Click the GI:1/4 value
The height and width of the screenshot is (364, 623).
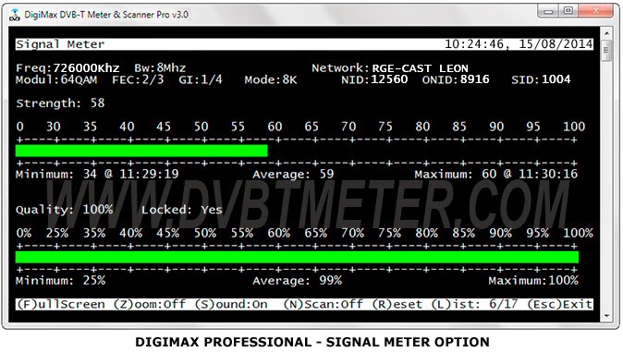click(201, 79)
